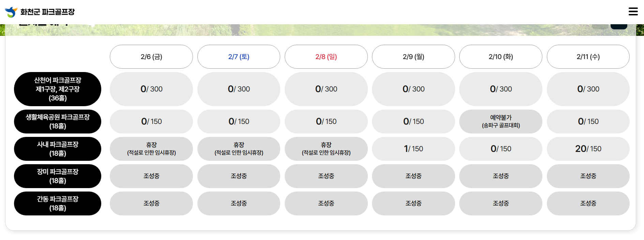The height and width of the screenshot is (240, 644).
Task: Book 산천어 0/300 slot on 2/9
Action: pos(414,89)
